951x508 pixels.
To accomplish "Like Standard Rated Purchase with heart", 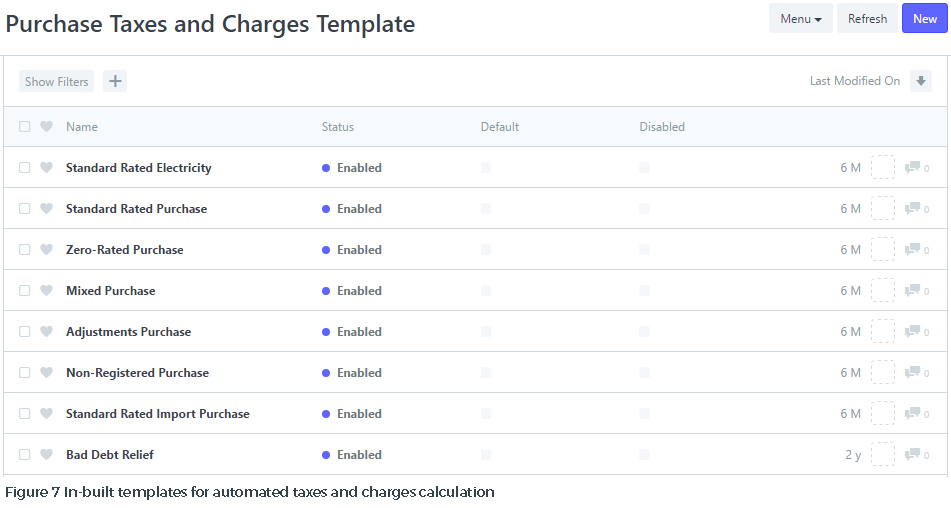I will tap(46, 209).
